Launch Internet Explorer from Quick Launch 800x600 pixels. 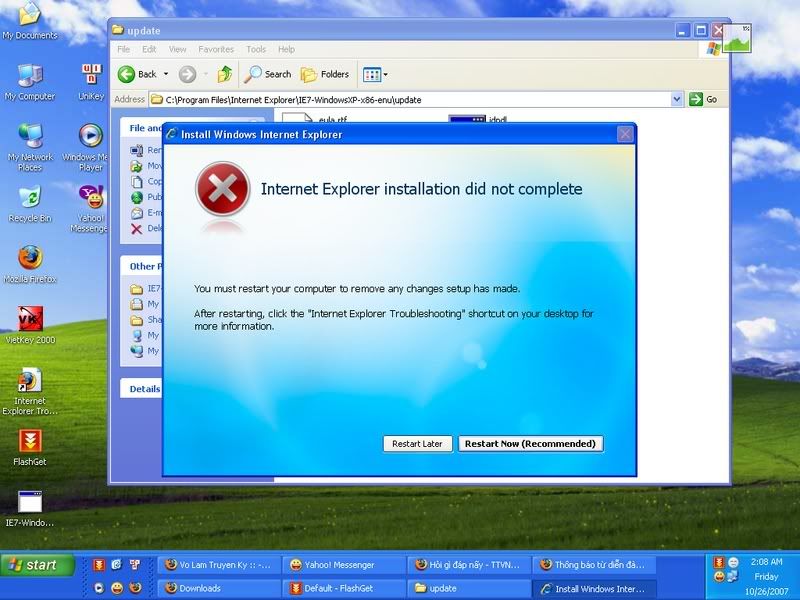117,564
